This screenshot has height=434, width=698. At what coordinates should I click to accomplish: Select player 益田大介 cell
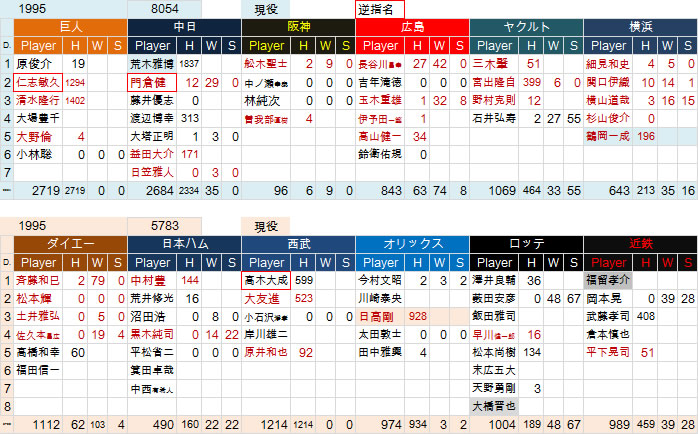click(152, 155)
